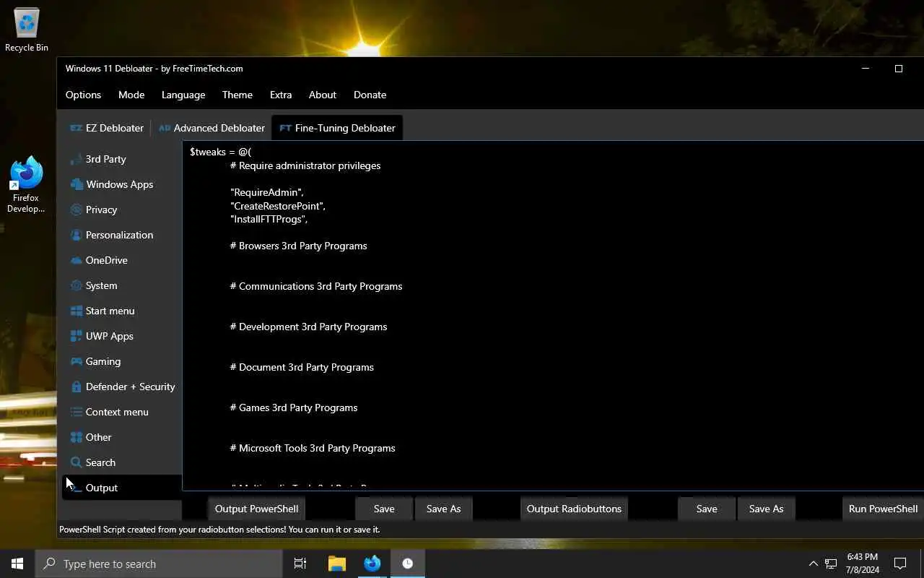Show hidden system tray icons

pyautogui.click(x=813, y=564)
